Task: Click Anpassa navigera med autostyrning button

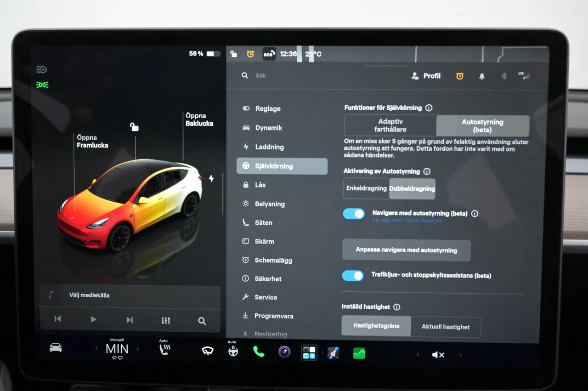Action: coord(407,250)
